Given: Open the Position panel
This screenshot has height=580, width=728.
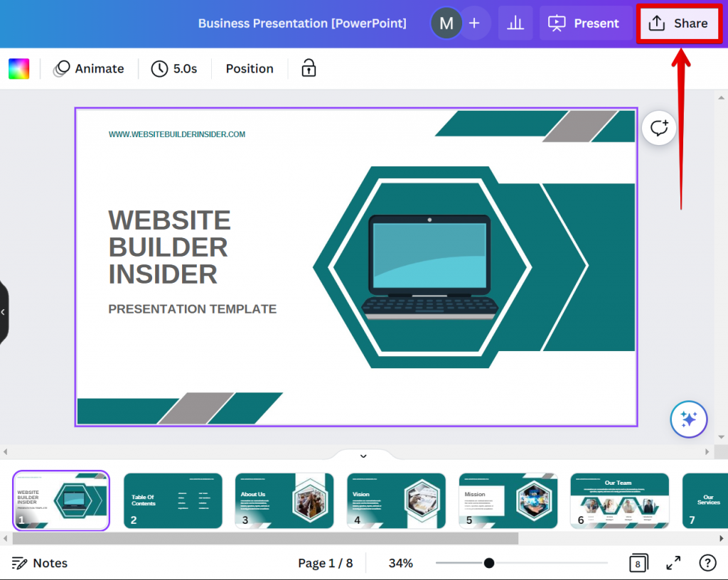Looking at the screenshot, I should (249, 68).
